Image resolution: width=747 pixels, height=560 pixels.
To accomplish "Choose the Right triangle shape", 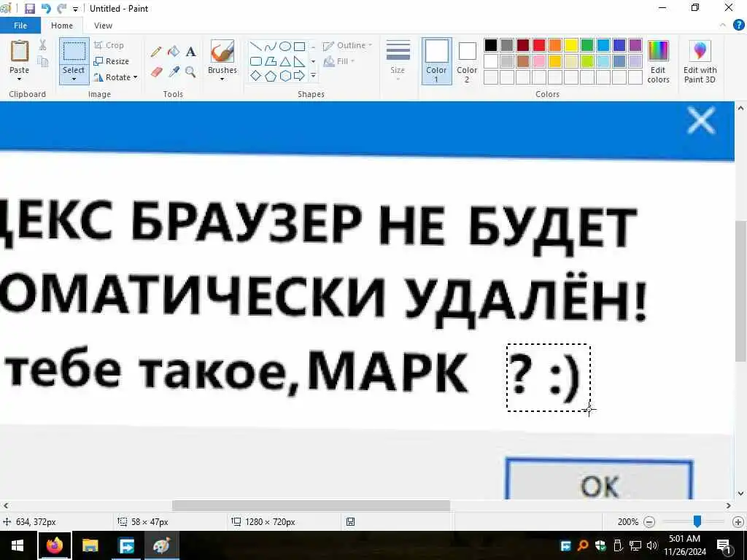I will (x=299, y=61).
